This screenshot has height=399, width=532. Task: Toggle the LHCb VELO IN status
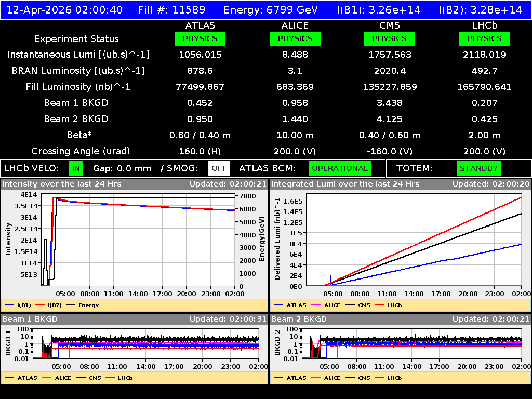[x=75, y=168]
